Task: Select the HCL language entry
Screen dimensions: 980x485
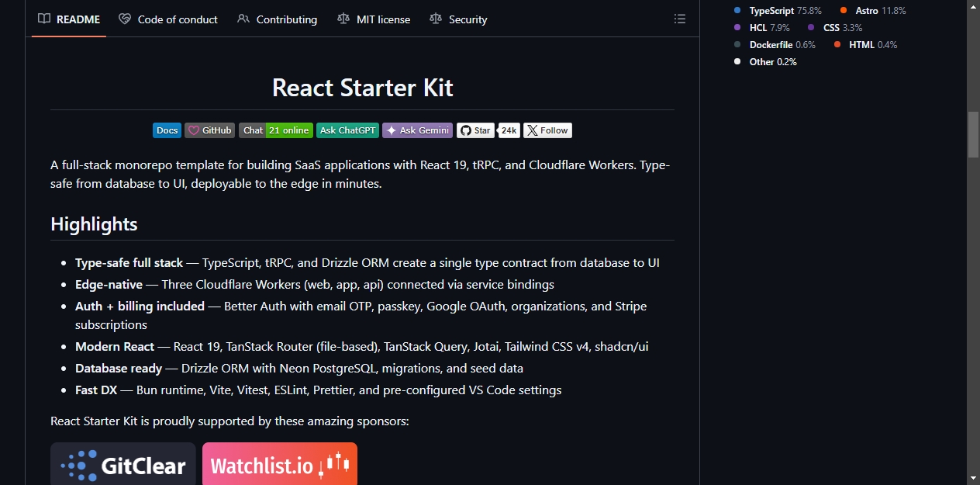Action: pyautogui.click(x=762, y=28)
